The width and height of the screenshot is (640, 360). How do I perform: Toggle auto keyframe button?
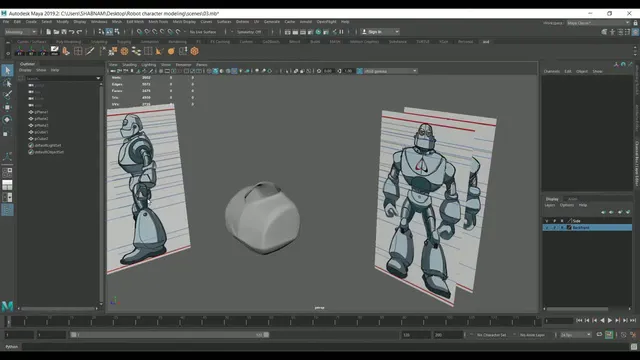point(609,335)
